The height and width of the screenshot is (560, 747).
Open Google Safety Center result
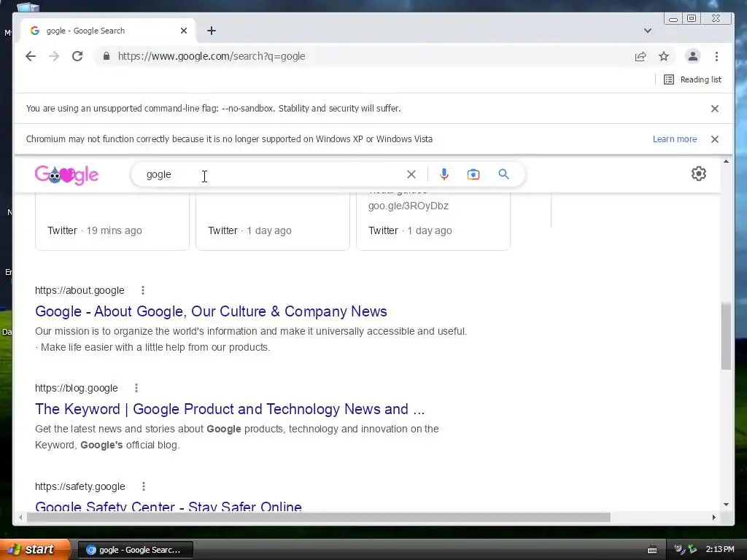(169, 506)
